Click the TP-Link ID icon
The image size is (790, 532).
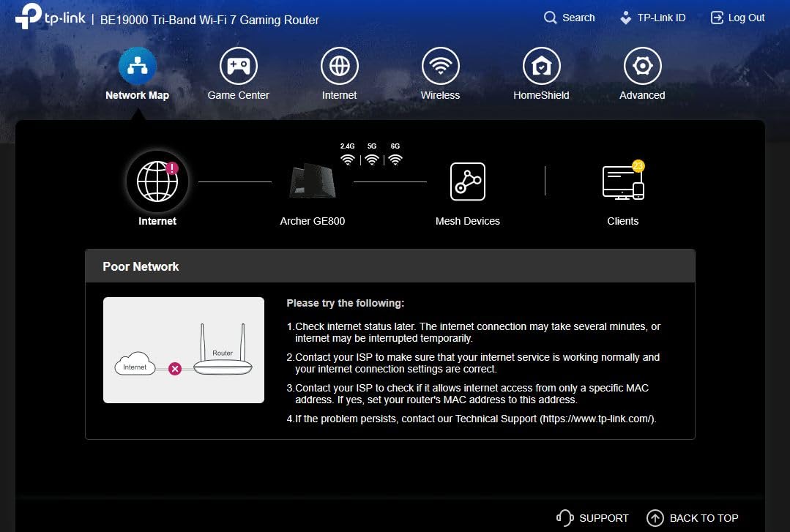[625, 18]
